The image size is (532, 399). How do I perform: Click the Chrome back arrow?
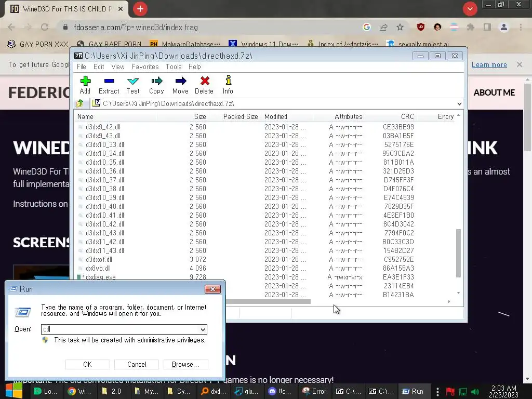click(11, 27)
